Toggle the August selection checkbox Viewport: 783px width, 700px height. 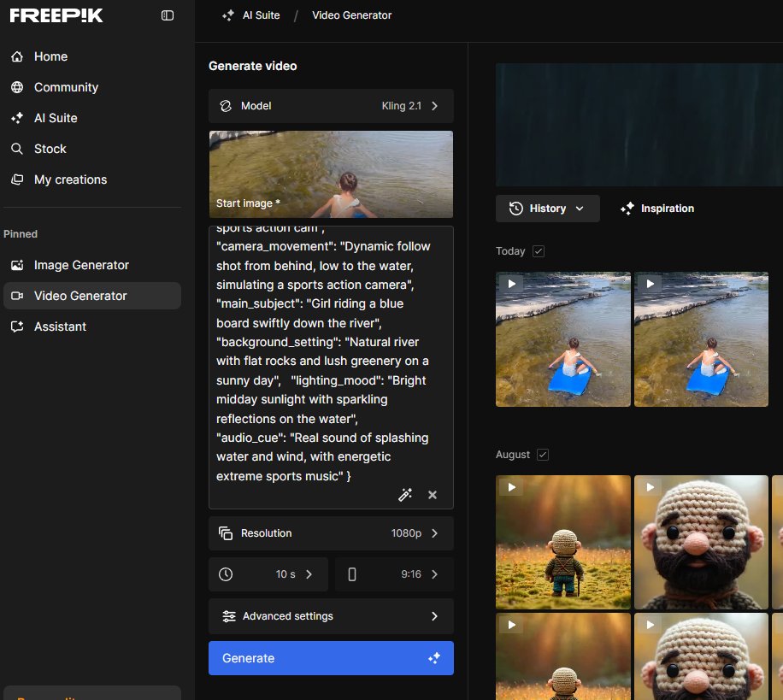click(x=543, y=455)
